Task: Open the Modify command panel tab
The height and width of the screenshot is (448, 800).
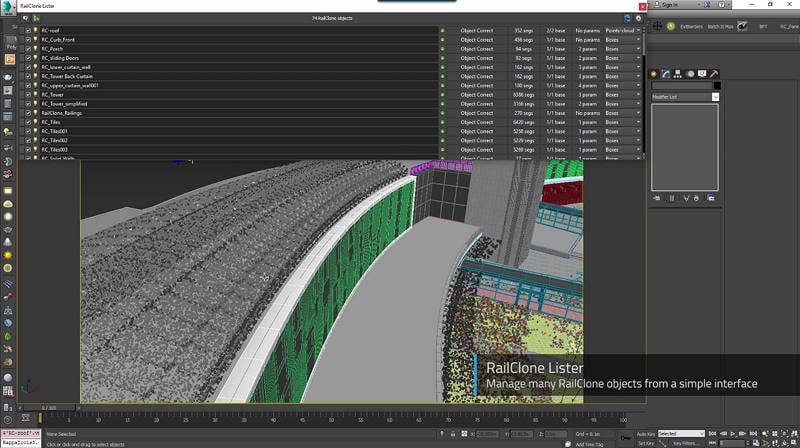Action: (666, 74)
